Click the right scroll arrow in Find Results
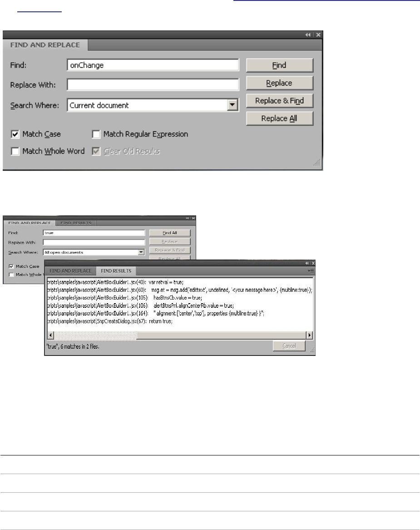420x530 pixels. tap(309, 335)
